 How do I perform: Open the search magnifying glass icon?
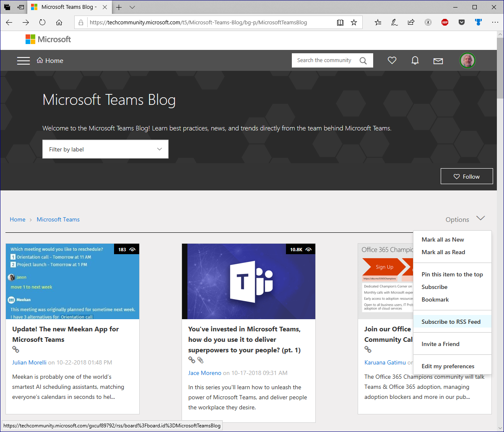[363, 60]
